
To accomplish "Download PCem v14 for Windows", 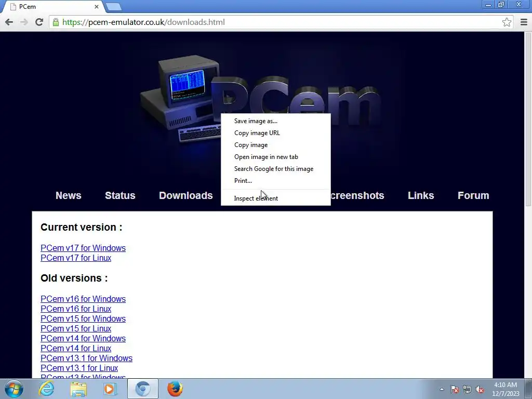I will 83,338.
